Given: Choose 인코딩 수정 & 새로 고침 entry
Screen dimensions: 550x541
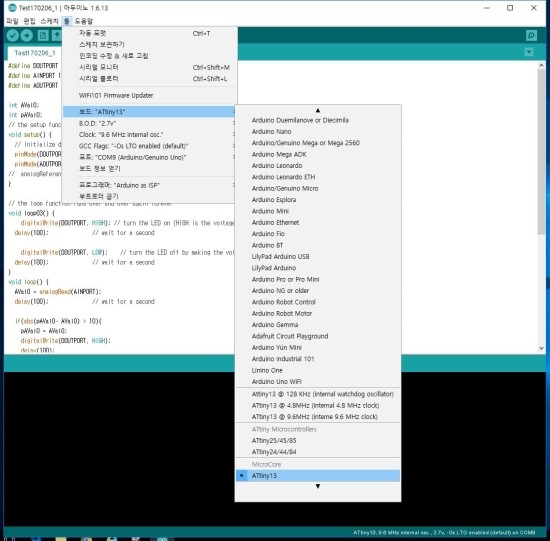Looking at the screenshot, I should coord(150,56).
